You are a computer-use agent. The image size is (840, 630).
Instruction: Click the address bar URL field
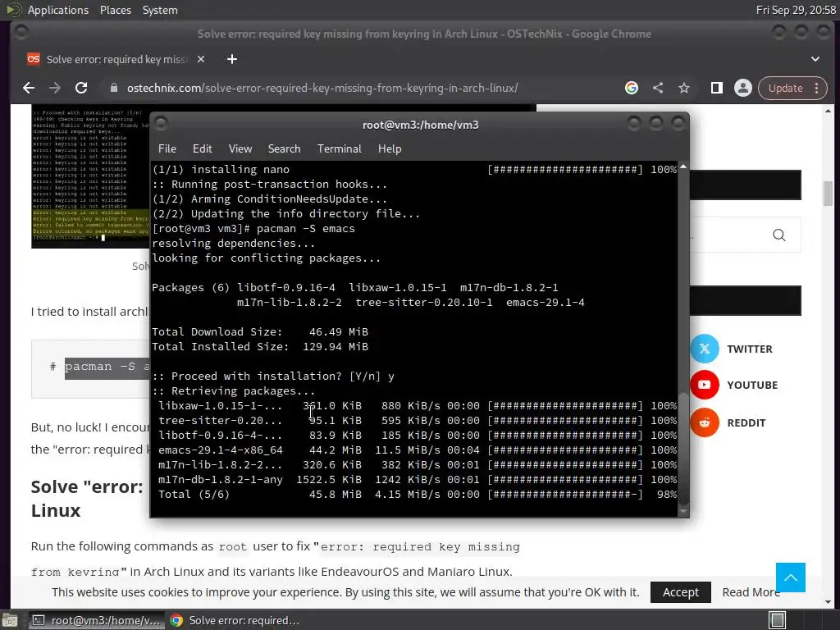pos(322,88)
